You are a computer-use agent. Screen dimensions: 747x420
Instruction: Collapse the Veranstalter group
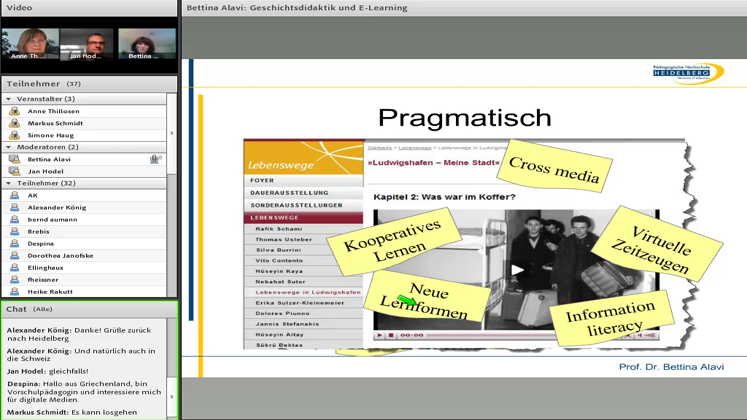click(9, 99)
